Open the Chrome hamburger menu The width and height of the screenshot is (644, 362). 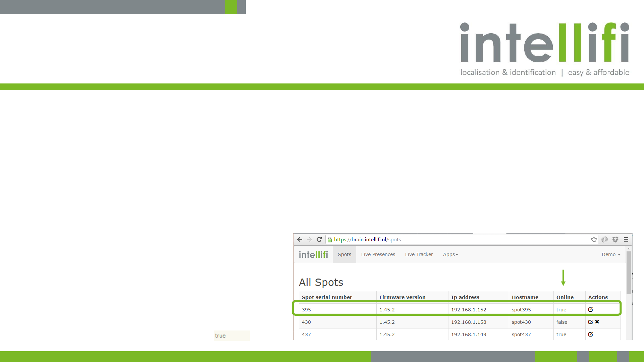click(x=626, y=239)
